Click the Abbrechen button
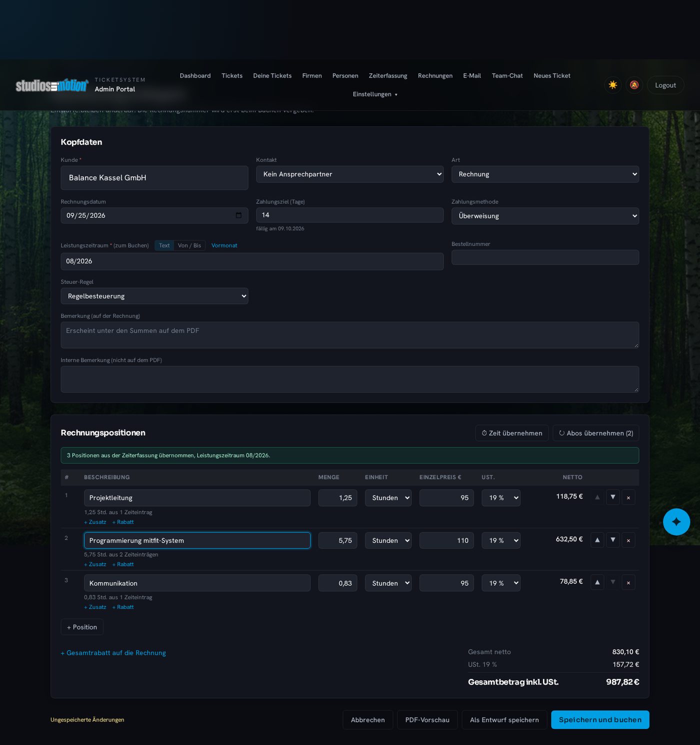The width and height of the screenshot is (700, 745). click(368, 720)
